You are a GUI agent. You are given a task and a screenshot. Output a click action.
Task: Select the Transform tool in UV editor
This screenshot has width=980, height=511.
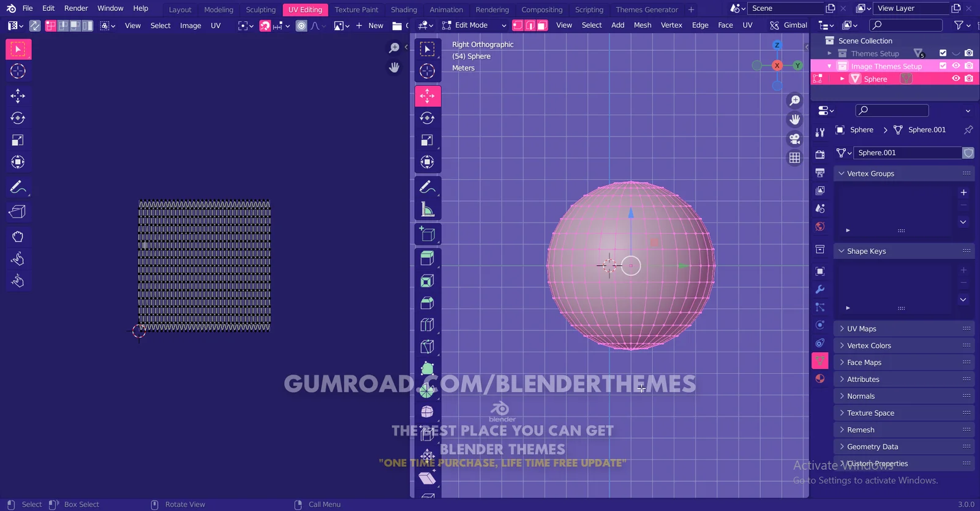click(18, 162)
